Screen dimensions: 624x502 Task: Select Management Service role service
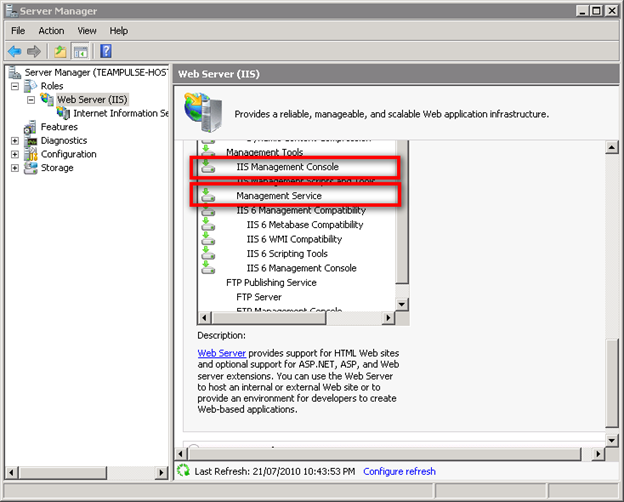(279, 195)
